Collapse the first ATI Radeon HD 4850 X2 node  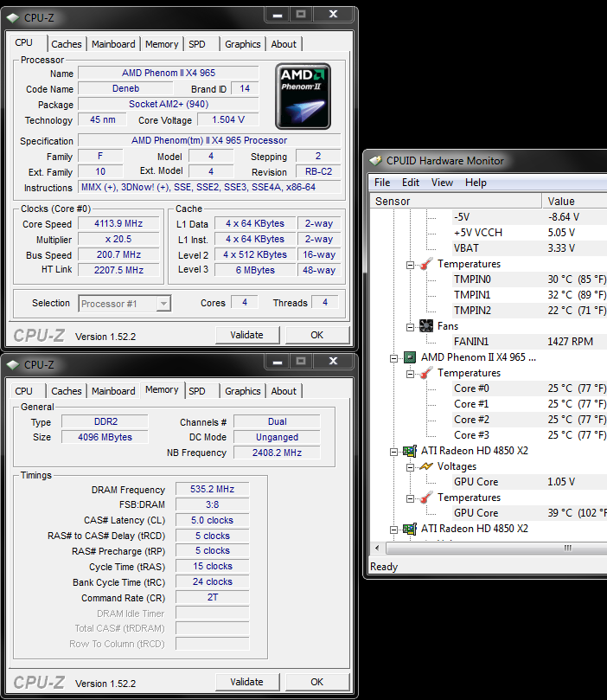click(x=393, y=452)
